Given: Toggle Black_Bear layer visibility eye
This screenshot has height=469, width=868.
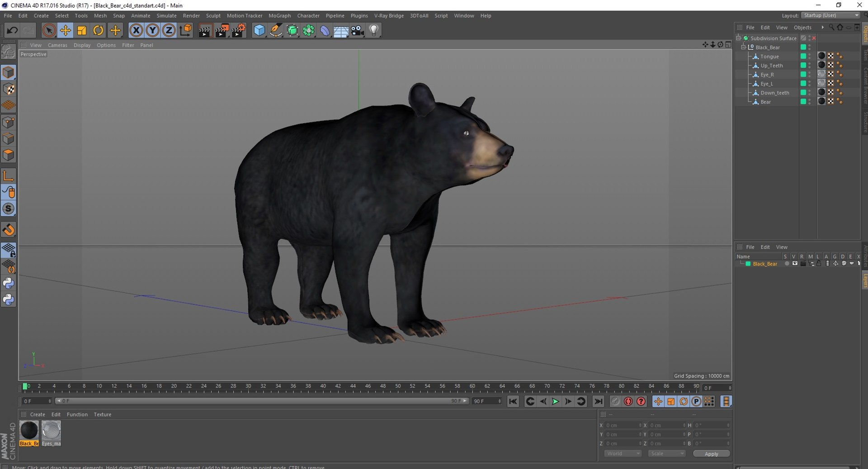Looking at the screenshot, I should [795, 264].
